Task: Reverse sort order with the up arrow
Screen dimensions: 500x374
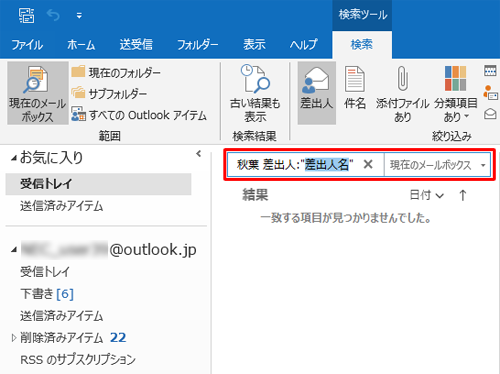Action: (x=463, y=195)
